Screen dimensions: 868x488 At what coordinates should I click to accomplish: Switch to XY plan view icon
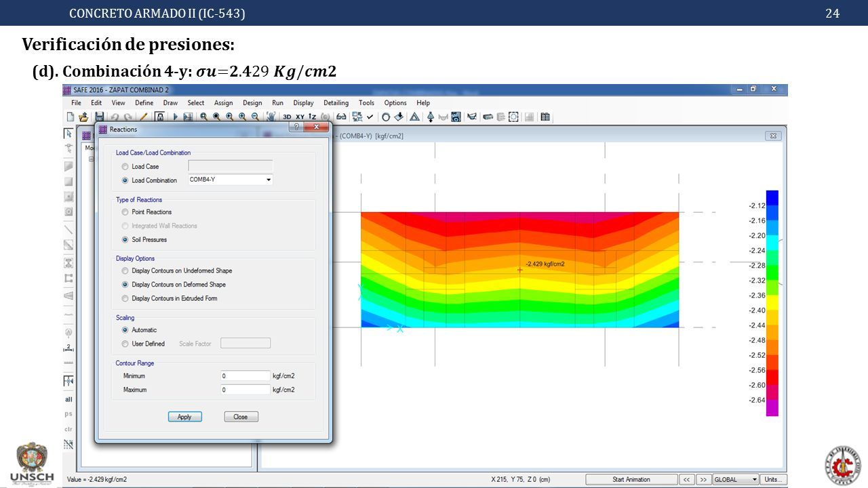coord(300,117)
